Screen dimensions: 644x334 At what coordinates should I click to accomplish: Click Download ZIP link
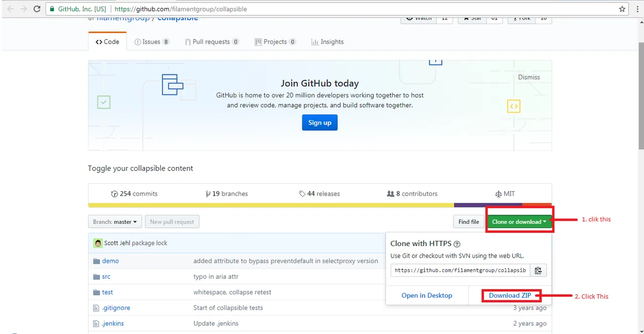click(510, 295)
